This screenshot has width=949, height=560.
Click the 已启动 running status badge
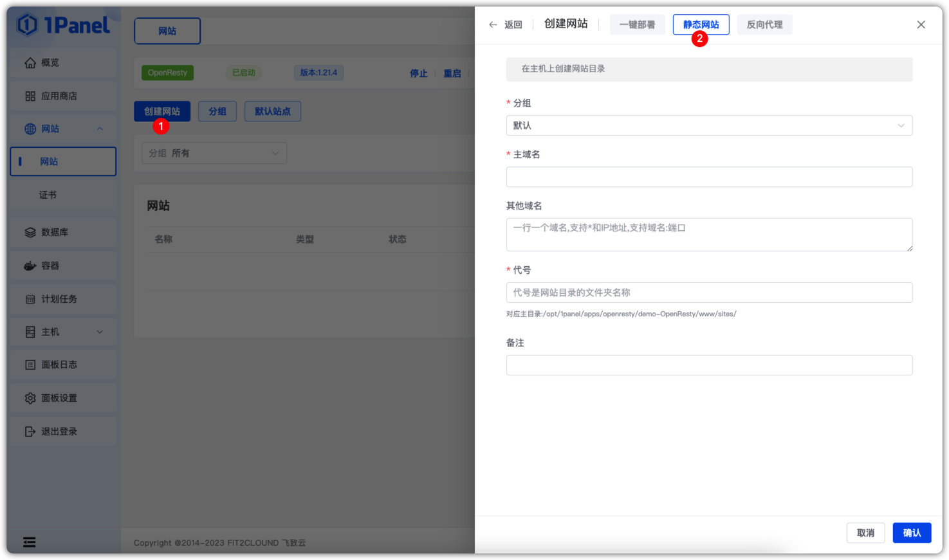pos(243,72)
